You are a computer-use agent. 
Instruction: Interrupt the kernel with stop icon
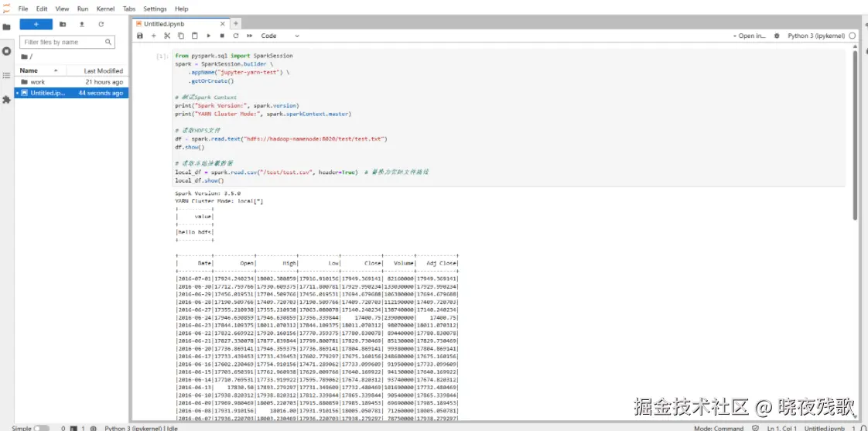(222, 36)
